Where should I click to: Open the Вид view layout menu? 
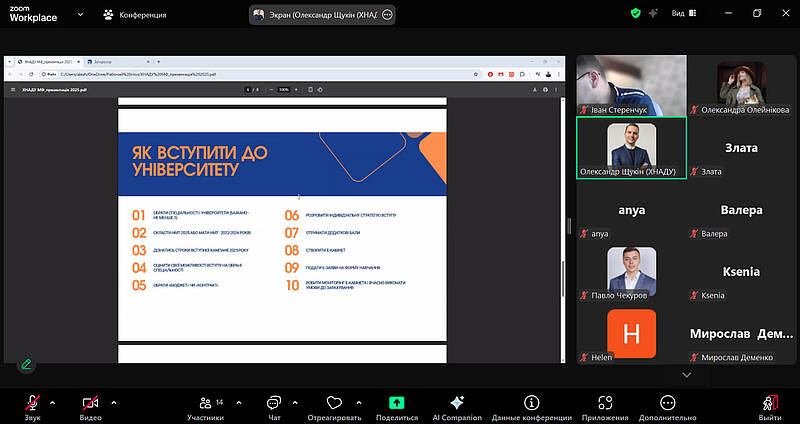click(683, 14)
